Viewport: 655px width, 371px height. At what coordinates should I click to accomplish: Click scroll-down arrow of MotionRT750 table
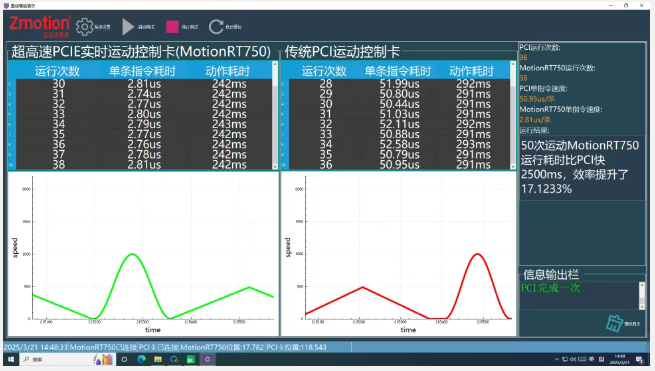[275, 167]
